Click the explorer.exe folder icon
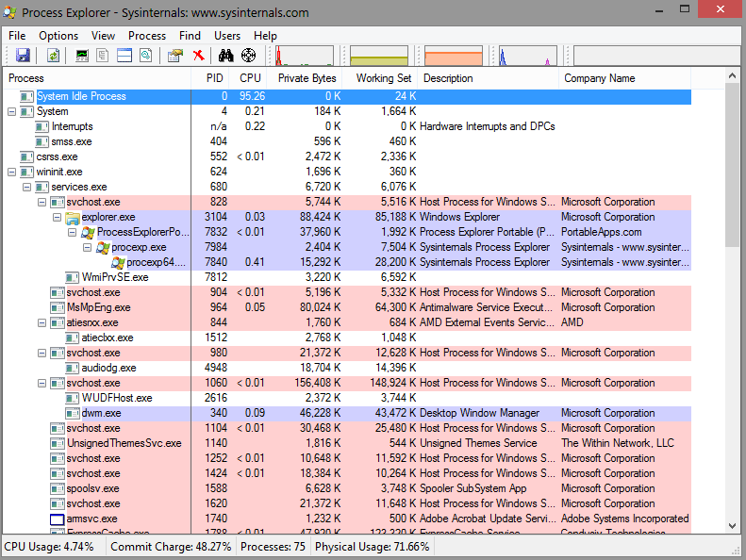746x560 pixels. [73, 218]
